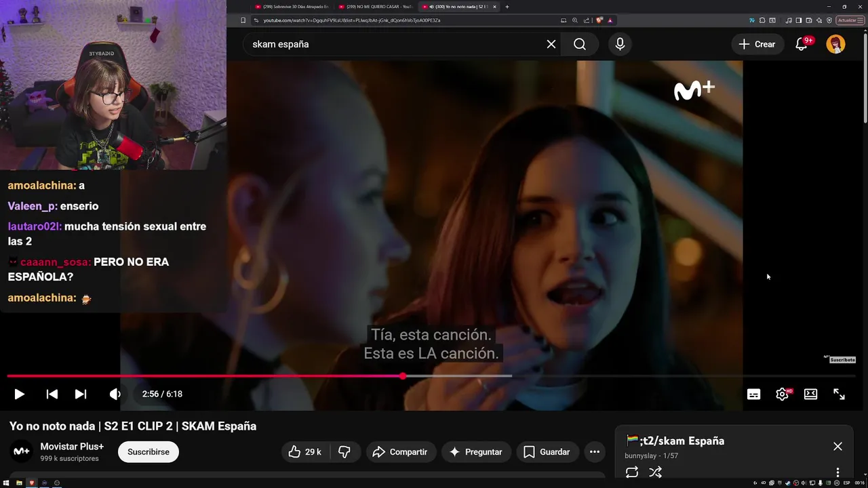Open ';t2/skam España' playlist title
The image size is (868, 488).
coord(675,441)
